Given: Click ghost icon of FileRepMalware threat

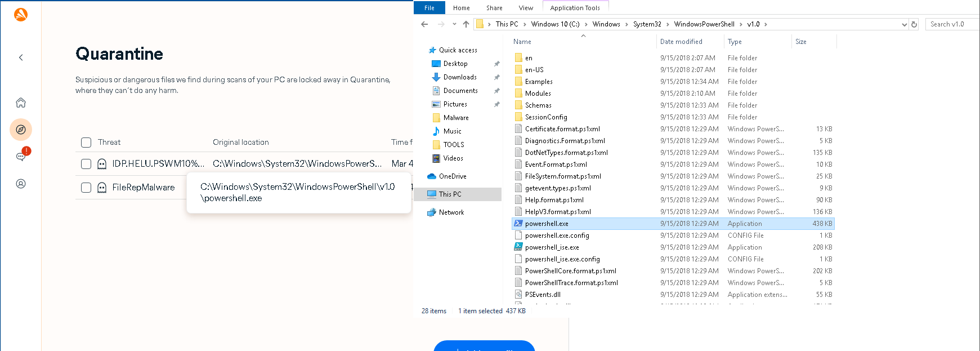Looking at the screenshot, I should click(x=102, y=188).
